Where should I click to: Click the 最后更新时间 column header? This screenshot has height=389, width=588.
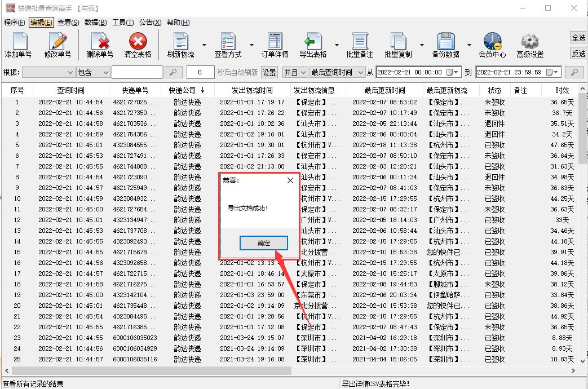[x=384, y=90]
